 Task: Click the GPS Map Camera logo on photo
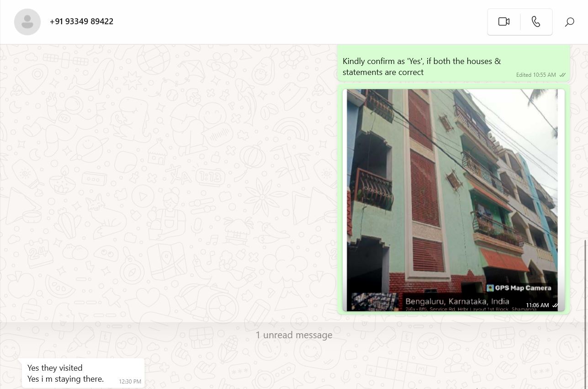coord(490,288)
